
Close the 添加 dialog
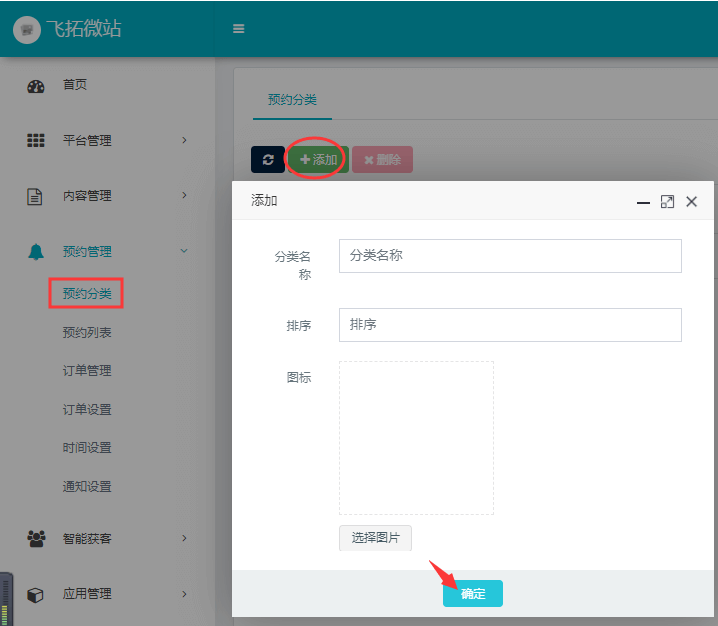coord(691,201)
